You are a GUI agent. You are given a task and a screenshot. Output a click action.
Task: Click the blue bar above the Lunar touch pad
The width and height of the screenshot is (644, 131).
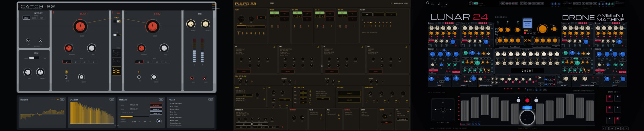pos(527,108)
